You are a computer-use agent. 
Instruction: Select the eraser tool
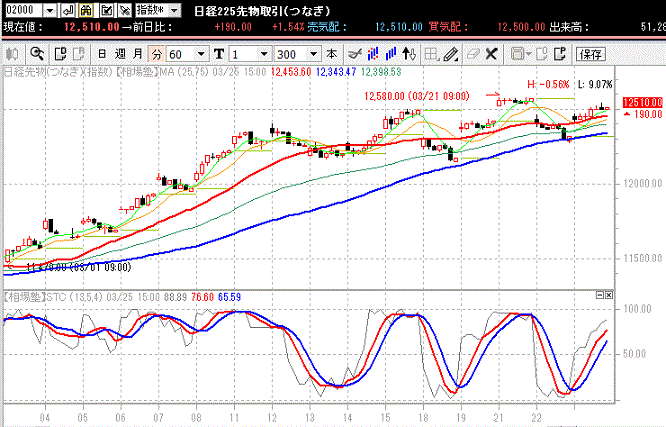tap(472, 54)
